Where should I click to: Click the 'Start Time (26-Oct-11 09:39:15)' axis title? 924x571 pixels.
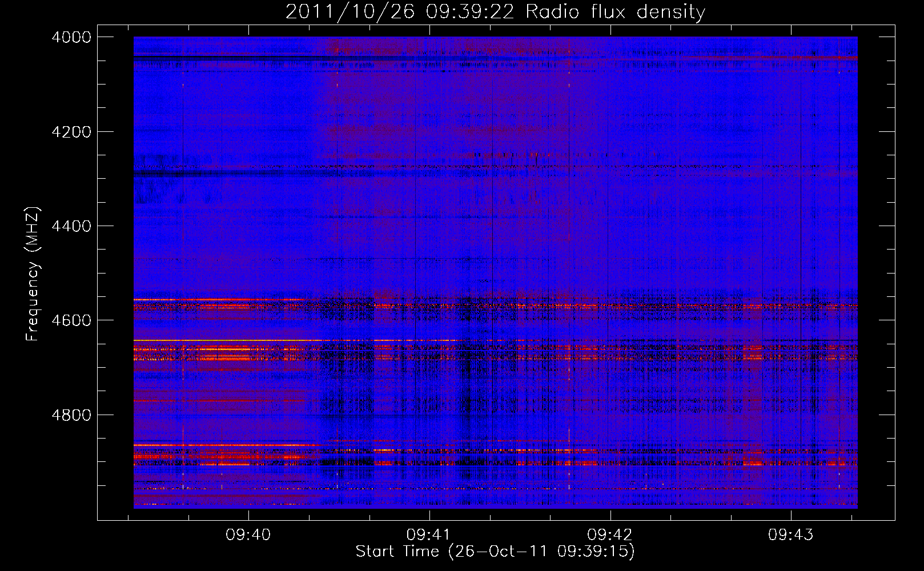tap(495, 552)
